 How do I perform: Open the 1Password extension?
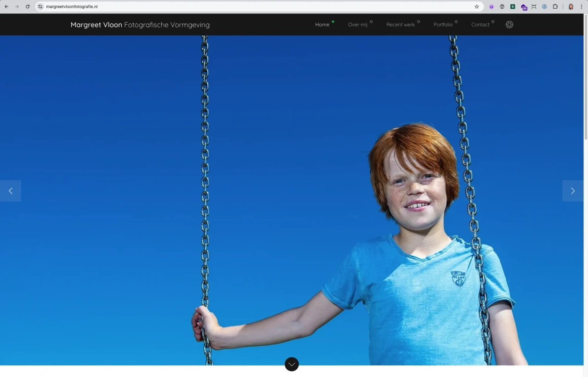[544, 7]
